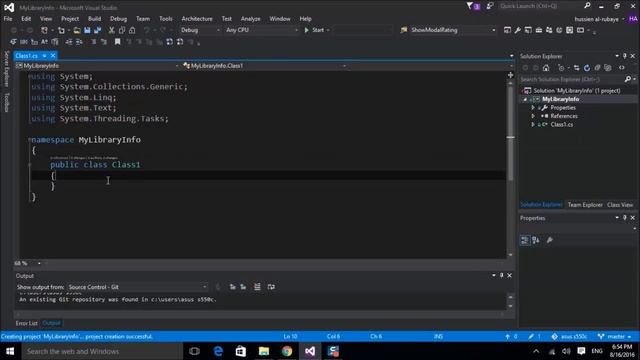Click the Property Pages wrench icon
Viewport: 640px width, 360px height.
click(x=550, y=240)
